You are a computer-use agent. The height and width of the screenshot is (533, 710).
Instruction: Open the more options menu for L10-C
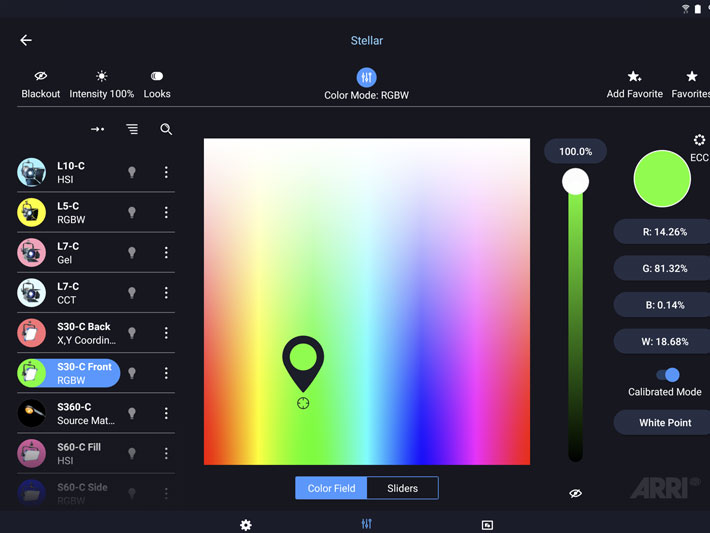tap(166, 172)
